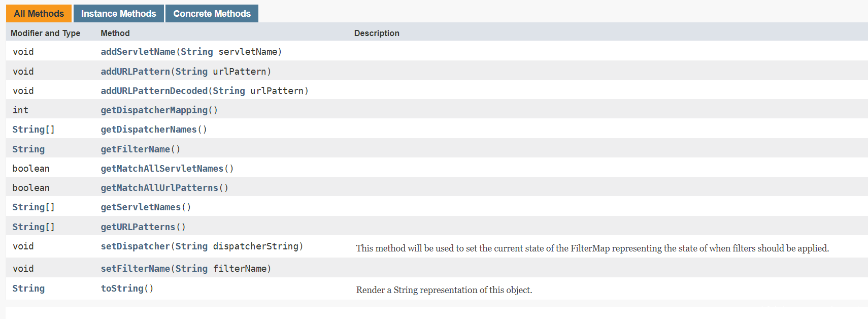Open getMatchAllUrlPatterns method link
Image resolution: width=868 pixels, height=319 pixels.
(159, 188)
